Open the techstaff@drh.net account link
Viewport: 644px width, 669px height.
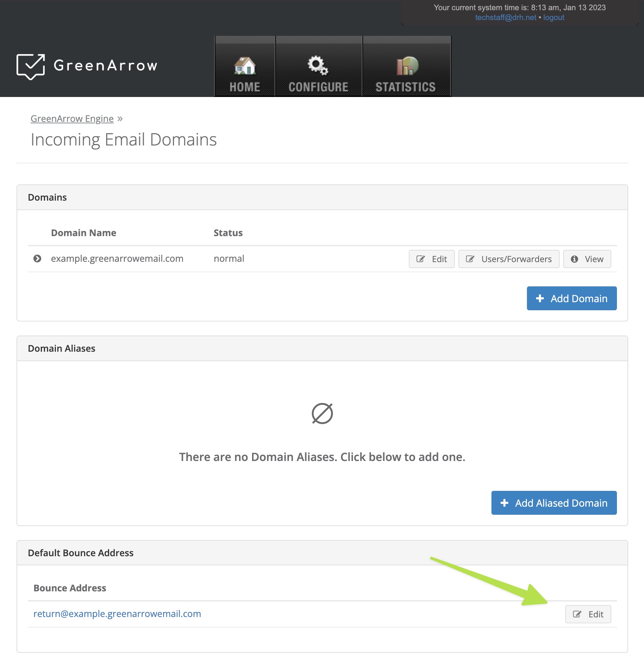pos(505,18)
